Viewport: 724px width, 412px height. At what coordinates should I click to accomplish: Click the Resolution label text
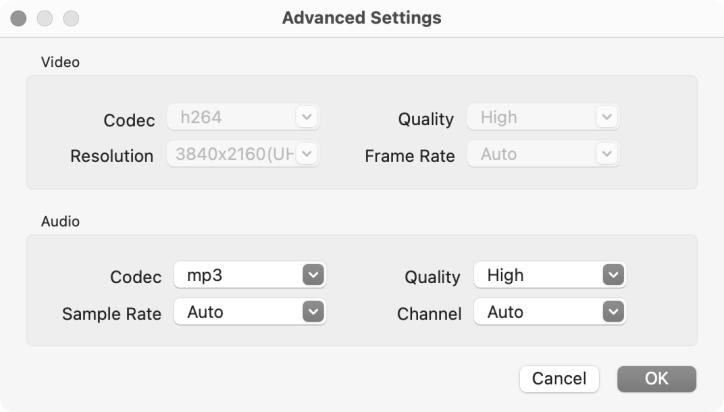coord(111,157)
